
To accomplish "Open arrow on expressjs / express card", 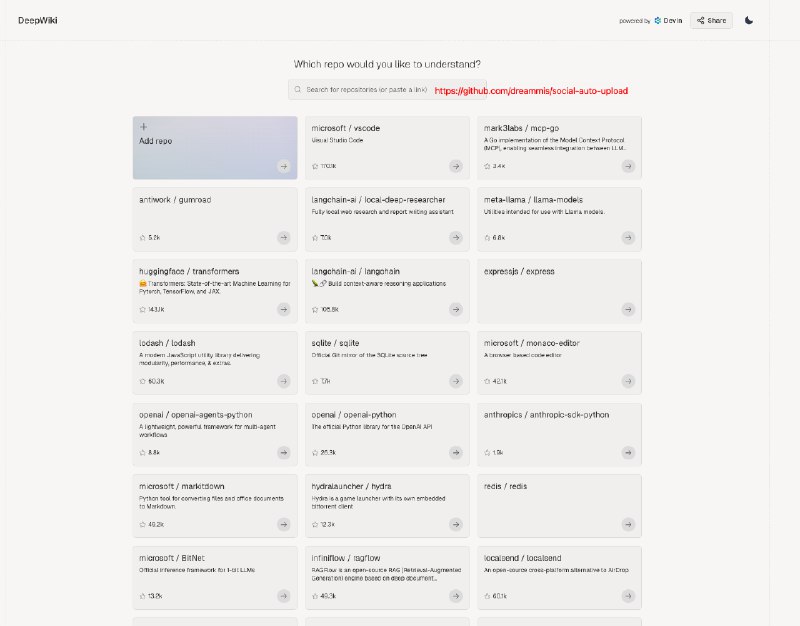I will coord(628,309).
